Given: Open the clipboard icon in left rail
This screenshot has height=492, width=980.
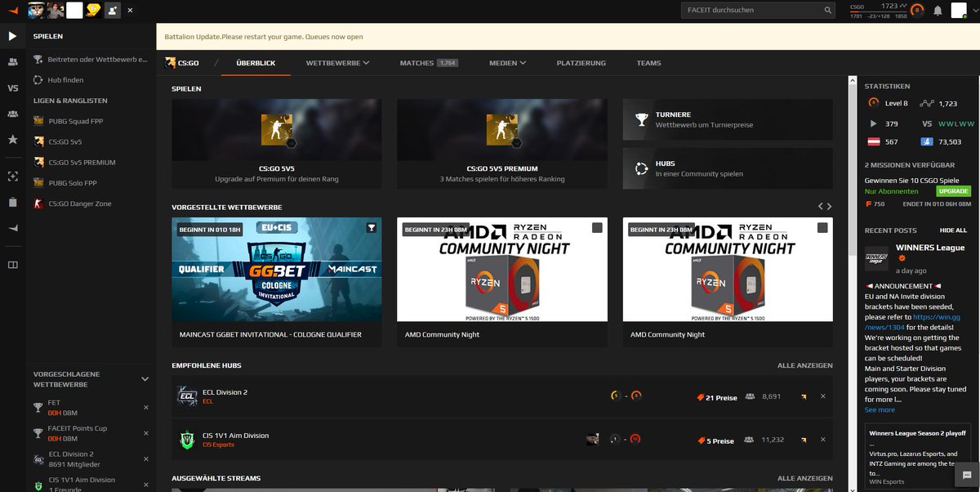Looking at the screenshot, I should 12,202.
